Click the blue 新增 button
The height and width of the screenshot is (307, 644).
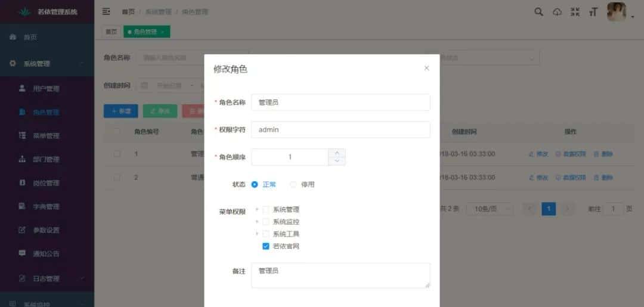pyautogui.click(x=120, y=111)
